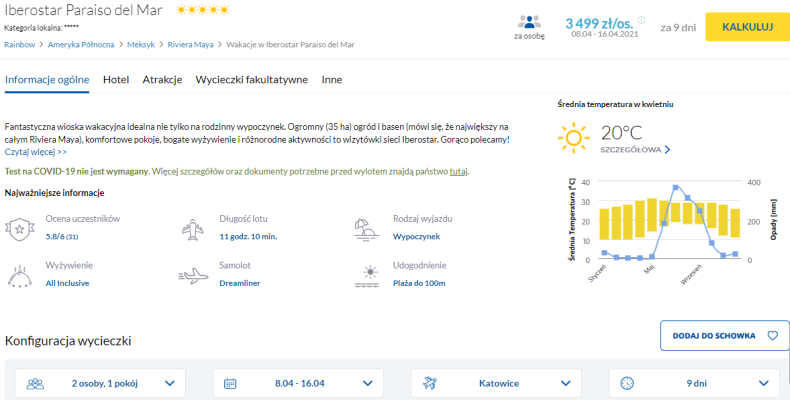Viewport: 790px width, 400px height.
Task: Click the chevron of Katowice selector
Action: point(566,383)
